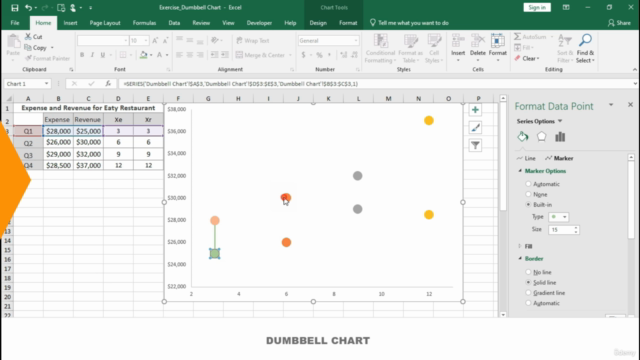This screenshot has height=360, width=640.
Task: Switch to the Insert ribbon tab
Action: [70, 23]
